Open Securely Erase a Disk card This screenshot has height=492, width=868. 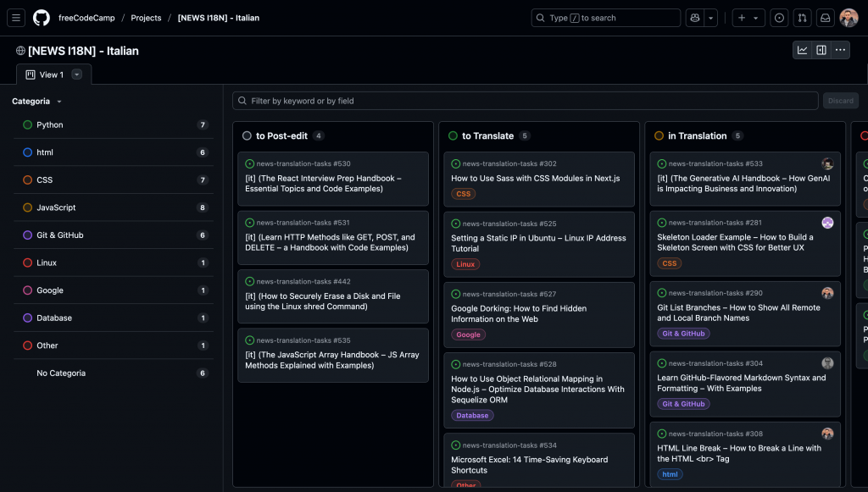(x=333, y=296)
